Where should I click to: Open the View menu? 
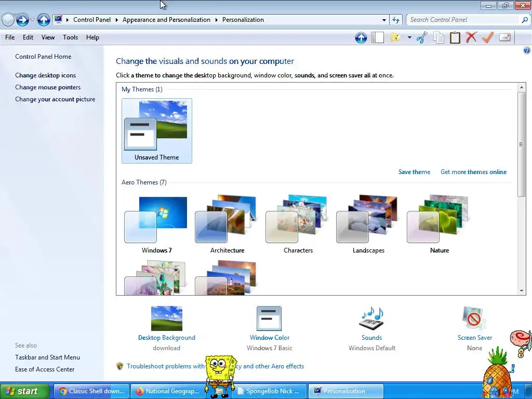click(x=48, y=37)
